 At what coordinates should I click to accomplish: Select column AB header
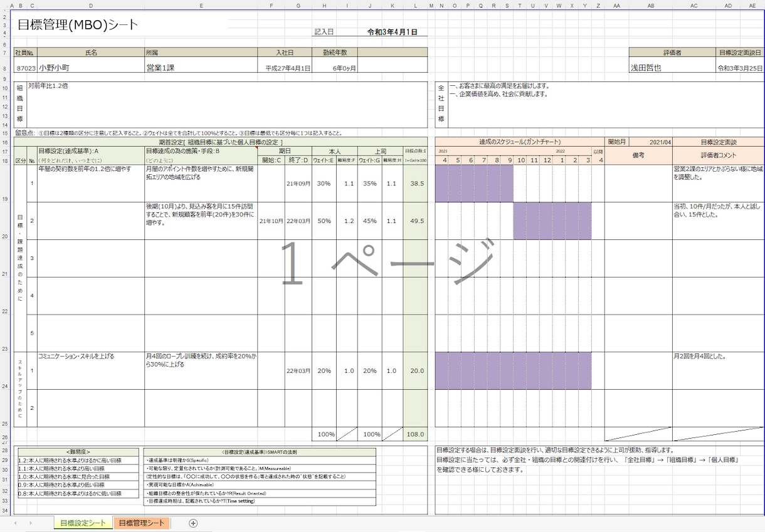point(651,6)
